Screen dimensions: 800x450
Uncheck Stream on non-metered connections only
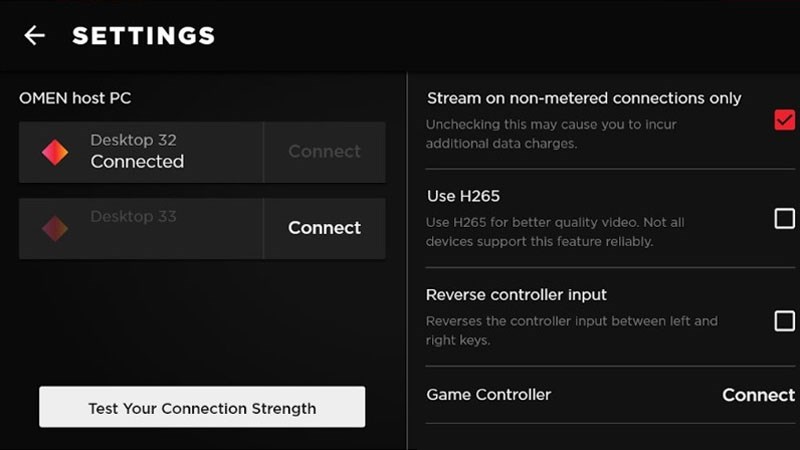(784, 121)
